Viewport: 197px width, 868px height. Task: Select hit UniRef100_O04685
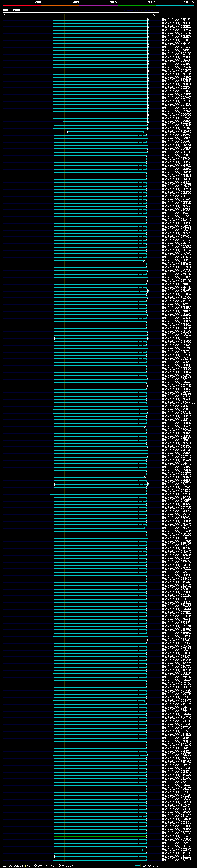176,819
